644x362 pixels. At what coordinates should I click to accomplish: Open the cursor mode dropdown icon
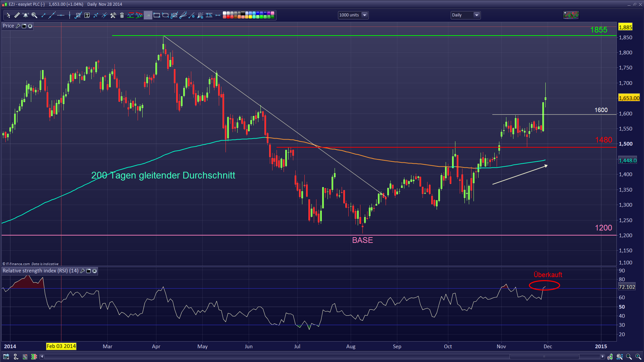click(x=15, y=357)
